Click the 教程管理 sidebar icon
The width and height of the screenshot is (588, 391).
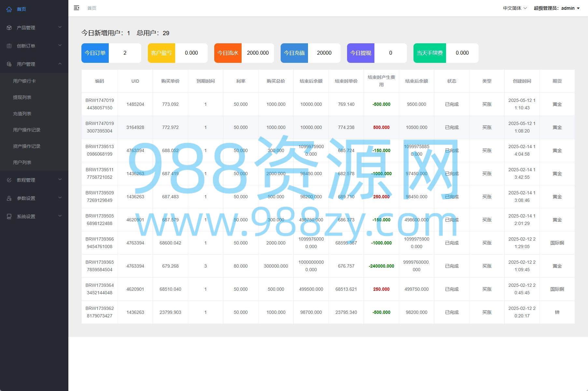click(9, 180)
